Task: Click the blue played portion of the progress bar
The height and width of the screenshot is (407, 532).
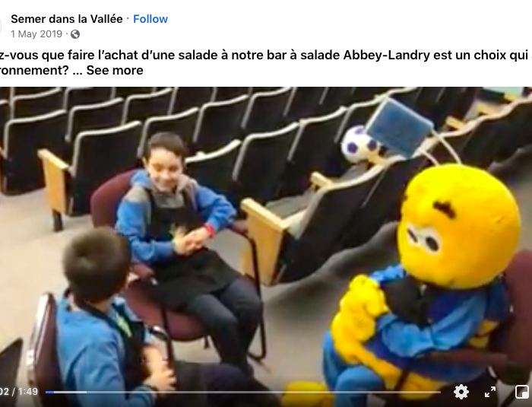Action: pos(49,392)
